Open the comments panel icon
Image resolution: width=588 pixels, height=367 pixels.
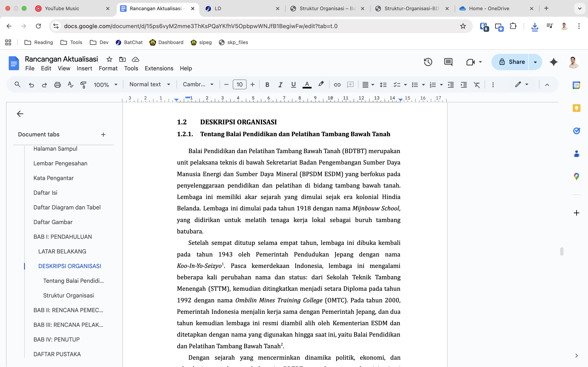click(x=448, y=62)
